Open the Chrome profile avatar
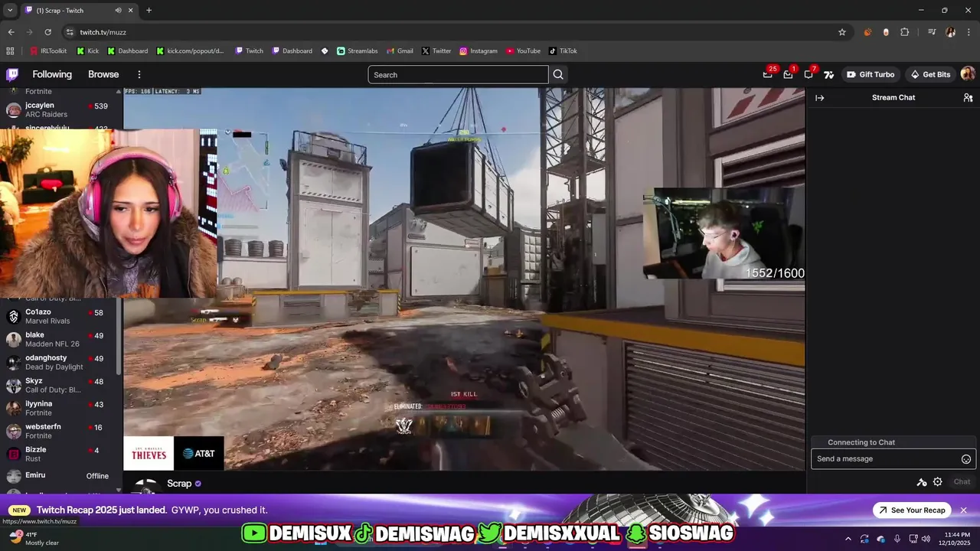This screenshot has height=551, width=980. tap(950, 32)
